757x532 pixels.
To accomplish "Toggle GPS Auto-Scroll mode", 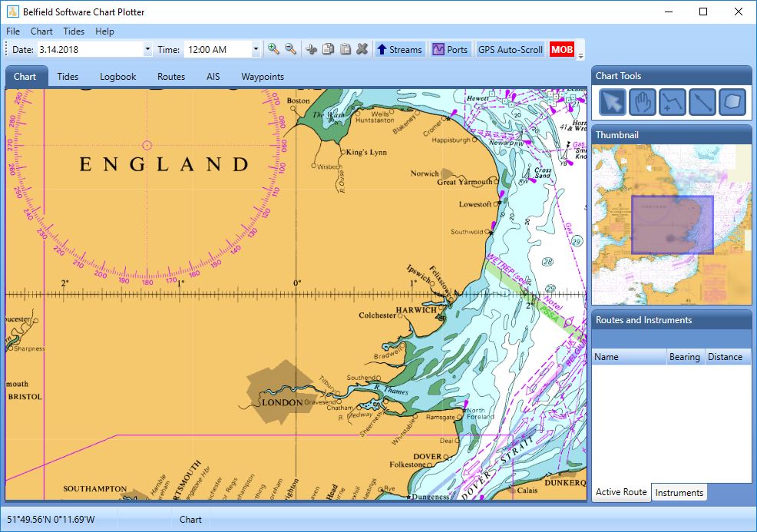I will [510, 48].
